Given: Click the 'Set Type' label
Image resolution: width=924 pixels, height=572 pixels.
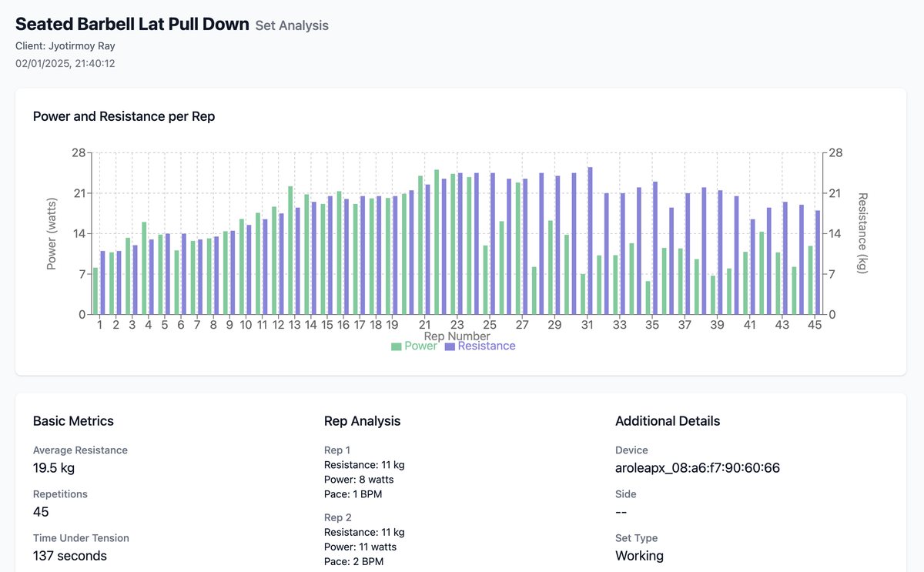Looking at the screenshot, I should point(636,538).
